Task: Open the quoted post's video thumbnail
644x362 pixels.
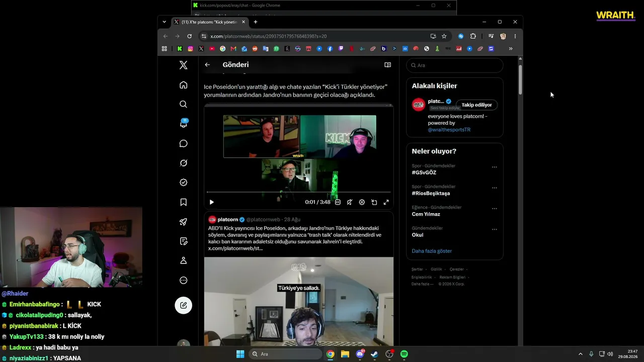Action: (x=299, y=301)
